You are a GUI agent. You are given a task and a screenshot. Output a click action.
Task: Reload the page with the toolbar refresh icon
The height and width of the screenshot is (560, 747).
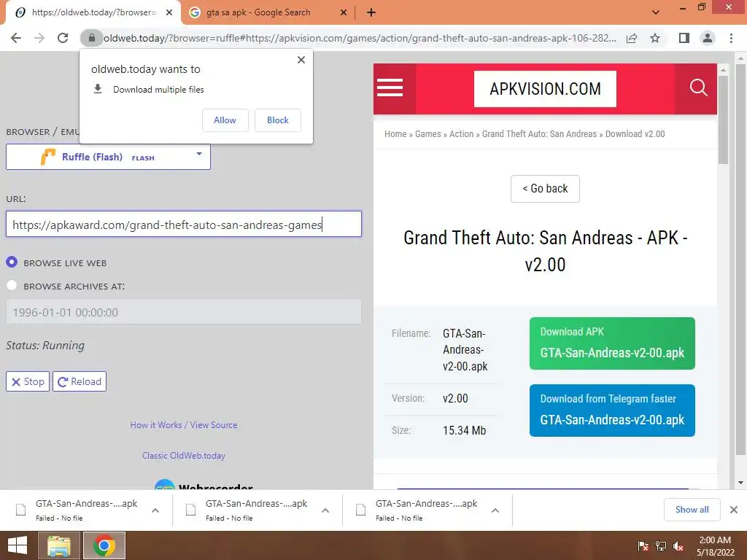coord(63,38)
